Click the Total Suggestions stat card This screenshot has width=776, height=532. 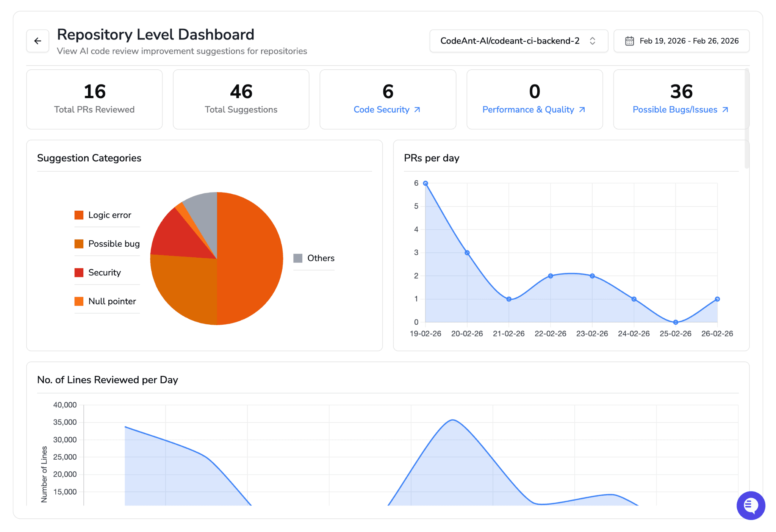click(241, 99)
